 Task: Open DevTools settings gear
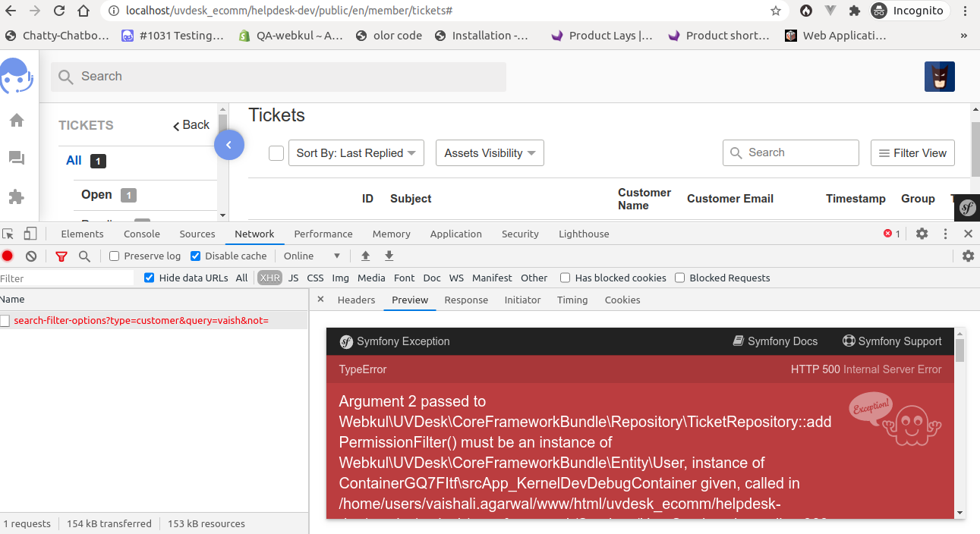point(922,234)
